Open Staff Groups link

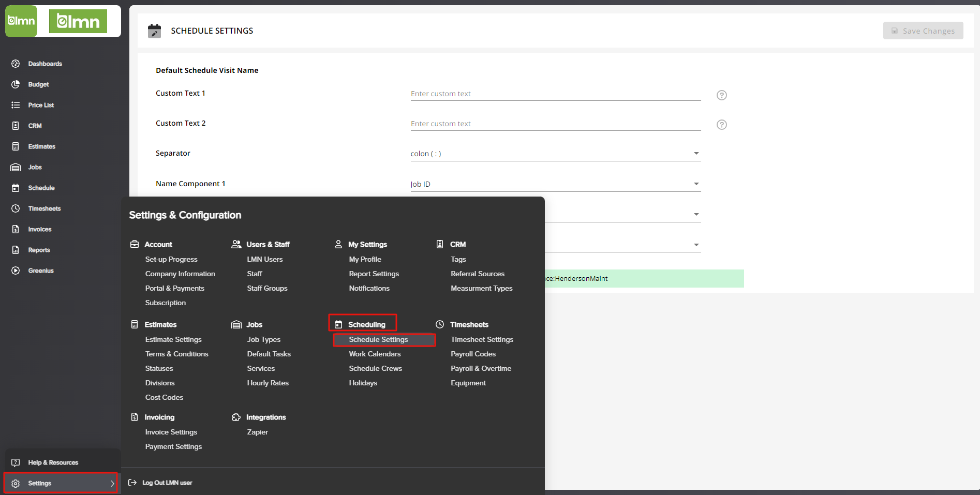click(267, 288)
